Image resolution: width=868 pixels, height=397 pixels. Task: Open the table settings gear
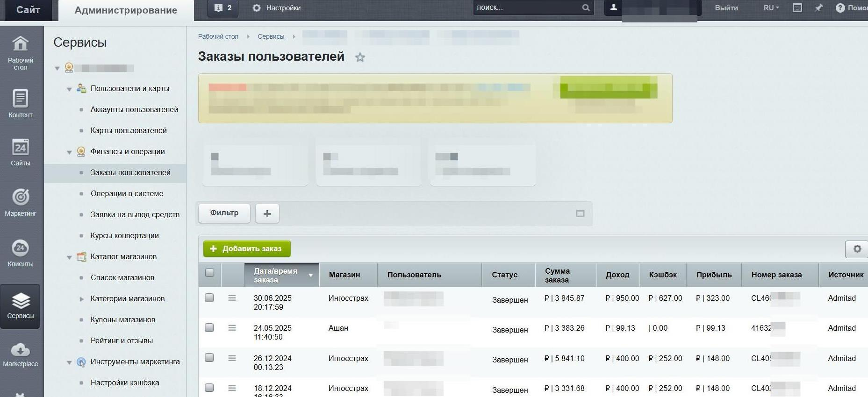pos(857,249)
